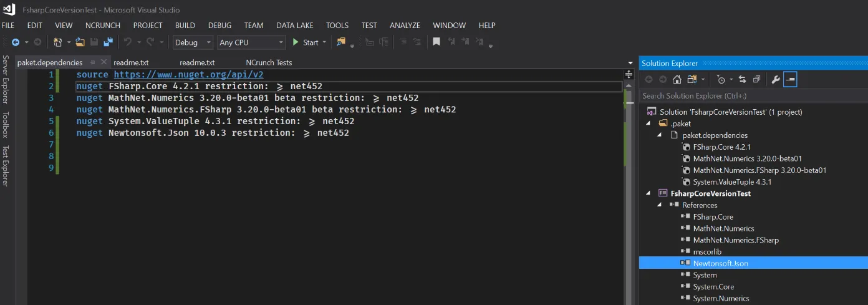Image resolution: width=868 pixels, height=305 pixels.
Task: Toggle the Preview Selected Items button
Action: 790,79
